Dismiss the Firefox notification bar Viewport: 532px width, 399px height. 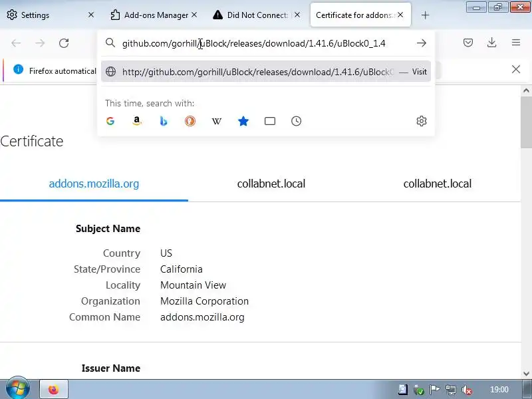pyautogui.click(x=516, y=70)
